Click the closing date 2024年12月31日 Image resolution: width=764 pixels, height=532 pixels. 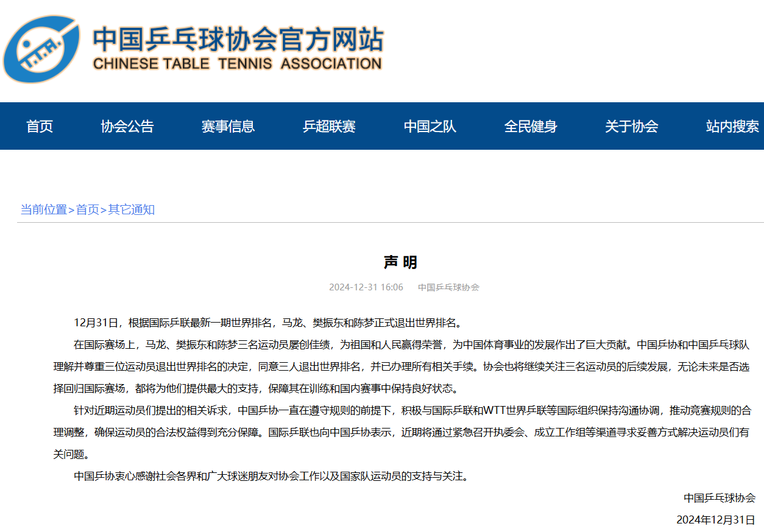click(716, 520)
